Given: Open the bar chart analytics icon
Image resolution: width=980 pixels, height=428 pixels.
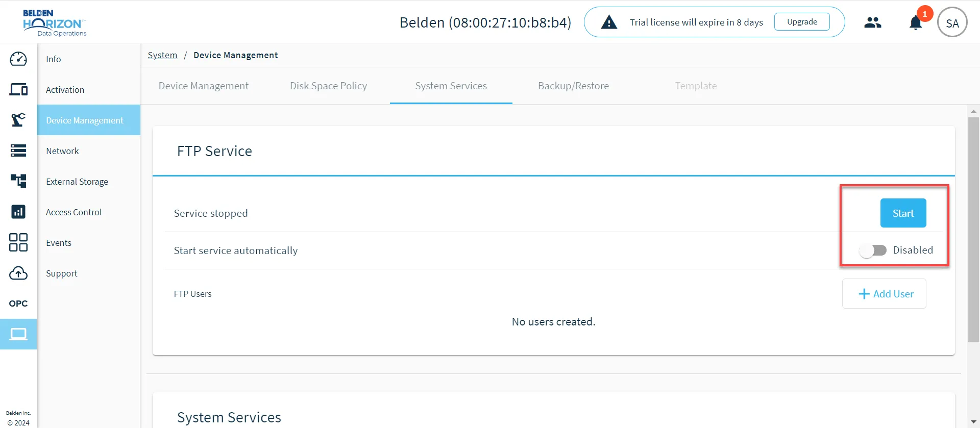Looking at the screenshot, I should tap(18, 212).
